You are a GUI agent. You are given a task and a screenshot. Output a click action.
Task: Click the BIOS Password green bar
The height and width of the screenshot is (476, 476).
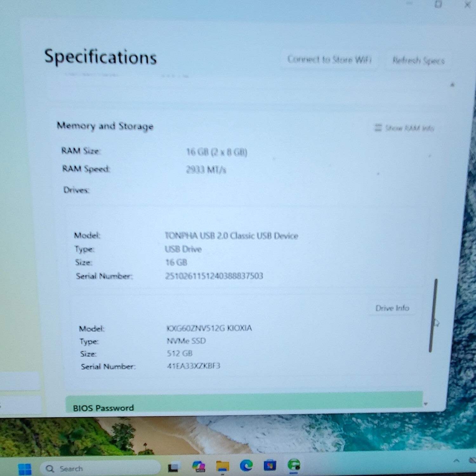(x=244, y=402)
